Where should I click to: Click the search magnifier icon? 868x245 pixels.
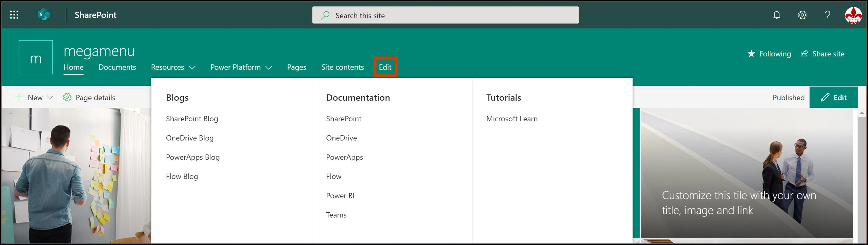coord(325,15)
